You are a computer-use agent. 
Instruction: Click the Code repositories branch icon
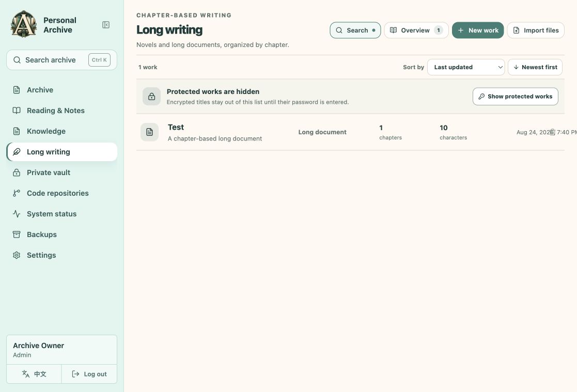tap(17, 193)
